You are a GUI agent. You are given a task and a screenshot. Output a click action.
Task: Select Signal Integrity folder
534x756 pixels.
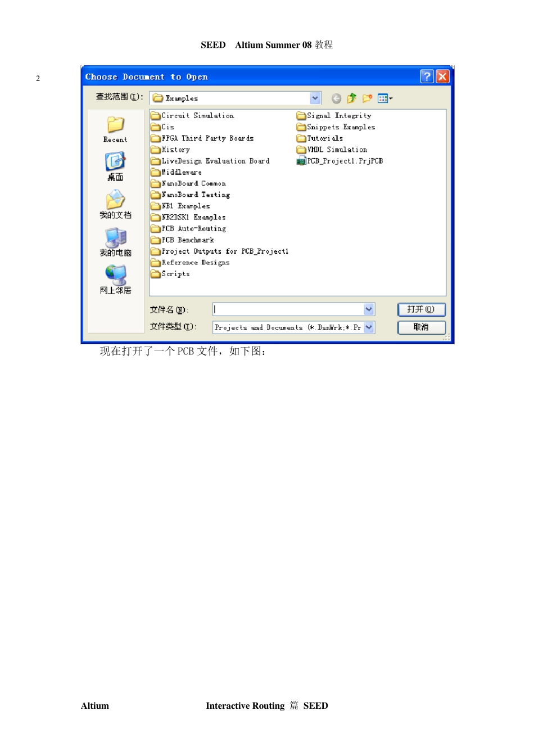tap(334, 116)
